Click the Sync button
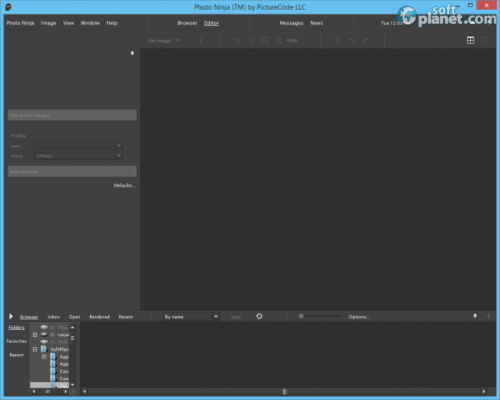Image resolution: width=500 pixels, height=400 pixels. tap(236, 317)
